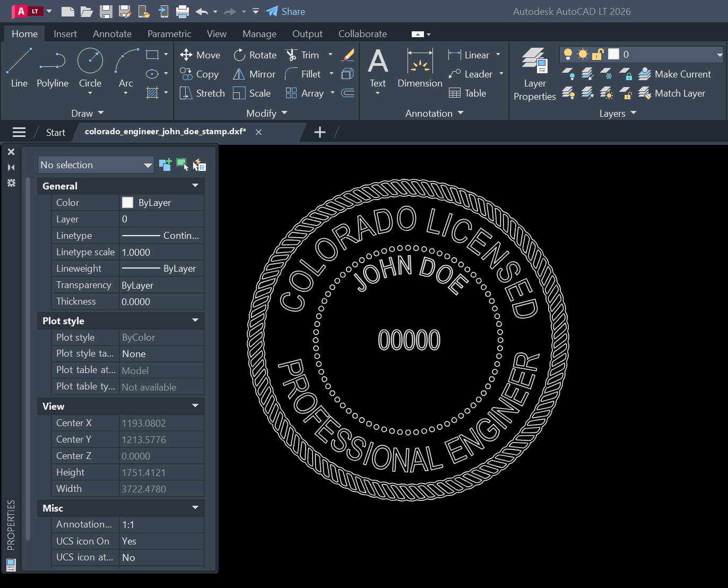
Task: Add a new drawing tab
Action: point(320,132)
